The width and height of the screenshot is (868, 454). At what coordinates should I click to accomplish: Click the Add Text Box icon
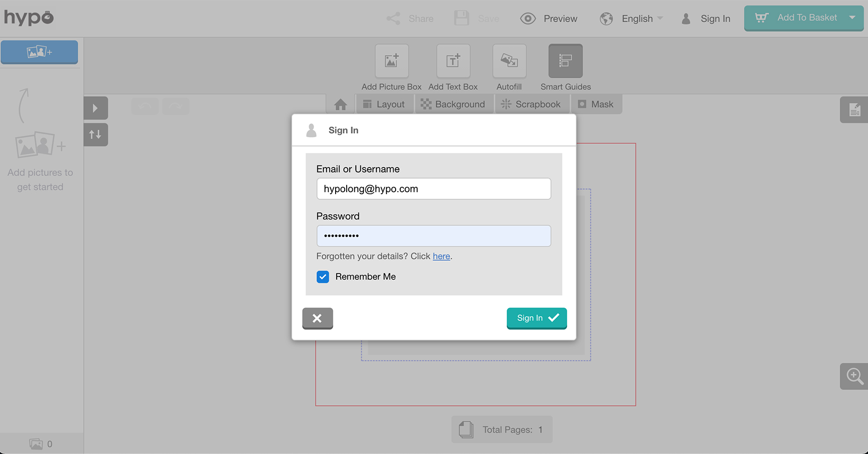[x=453, y=61]
